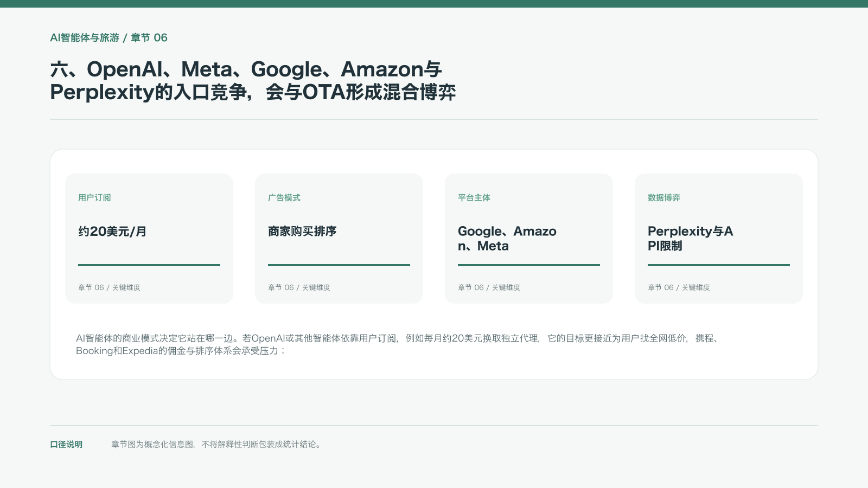Screen dimensions: 868x488
Task: Click the '数据博弈' card label
Action: tap(664, 197)
